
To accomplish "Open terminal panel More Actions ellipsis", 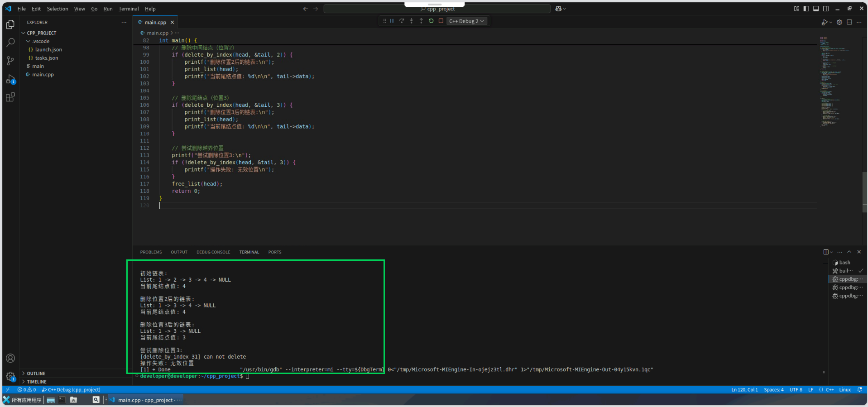I will tap(840, 252).
